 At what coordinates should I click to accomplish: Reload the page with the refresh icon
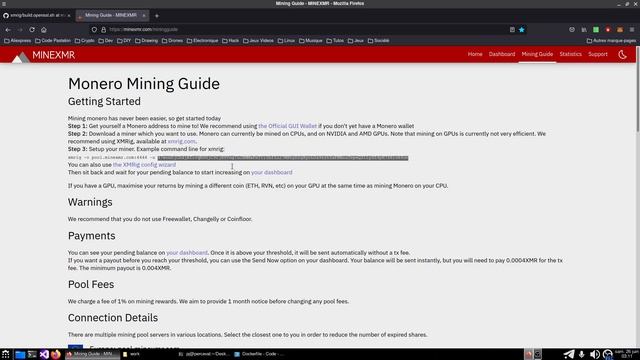click(x=32, y=30)
